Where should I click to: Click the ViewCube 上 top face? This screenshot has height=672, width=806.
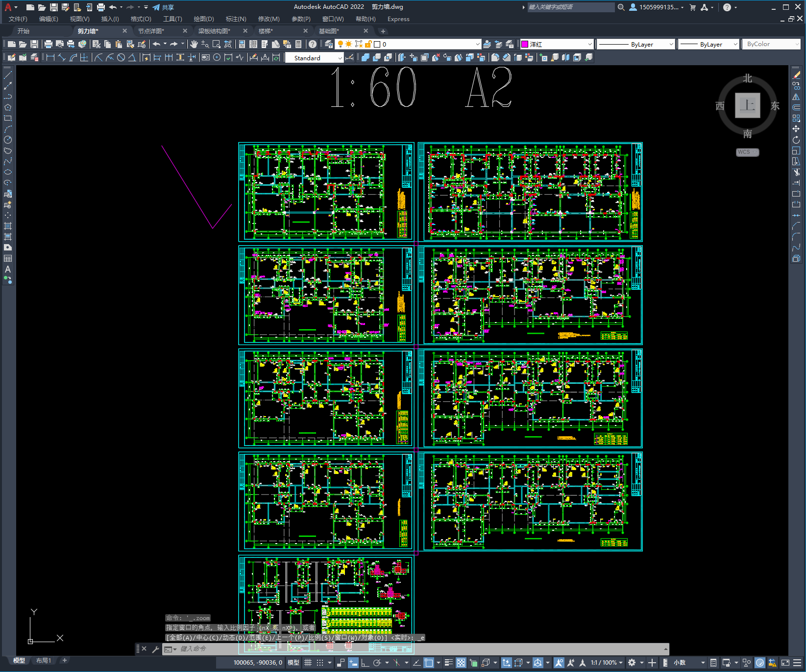[747, 105]
